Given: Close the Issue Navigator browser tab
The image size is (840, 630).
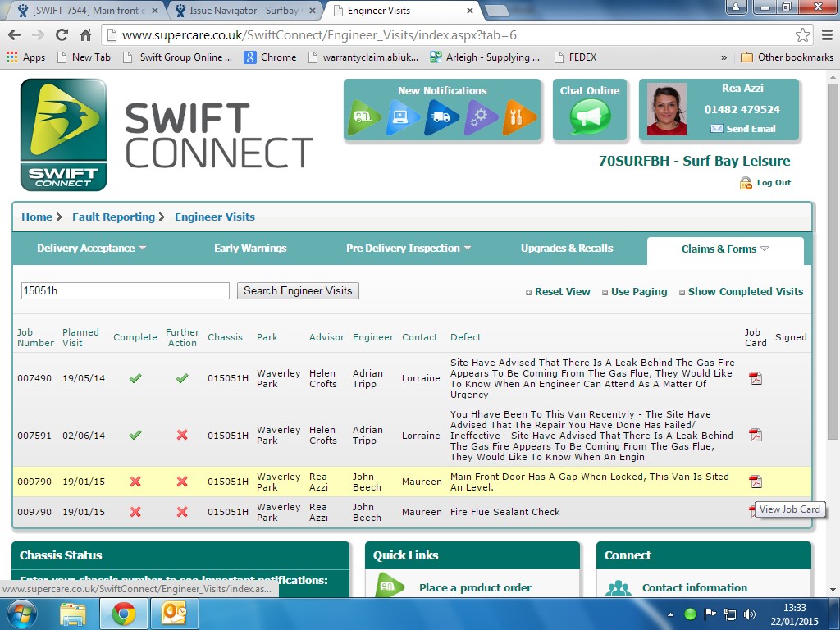Looking at the screenshot, I should [x=313, y=11].
